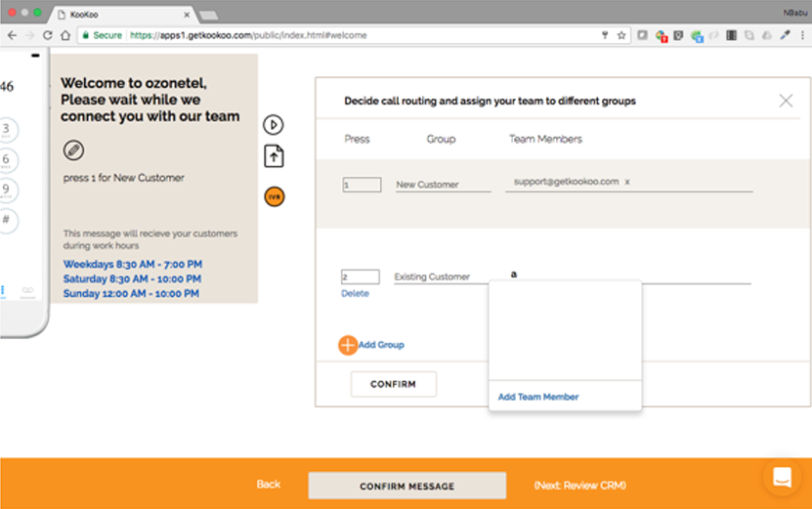Viewport: 812px width, 509px height.
Task: Click the address bar URL
Action: point(248,35)
